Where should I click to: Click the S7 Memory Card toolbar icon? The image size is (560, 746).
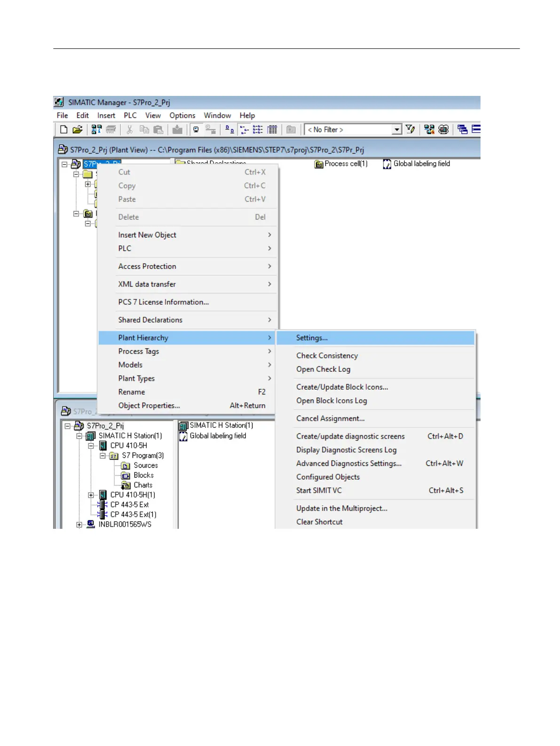tap(111, 129)
